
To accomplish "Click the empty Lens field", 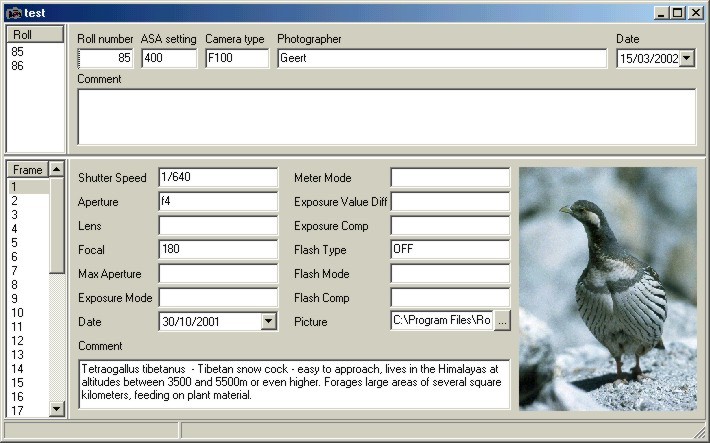I will (x=218, y=225).
